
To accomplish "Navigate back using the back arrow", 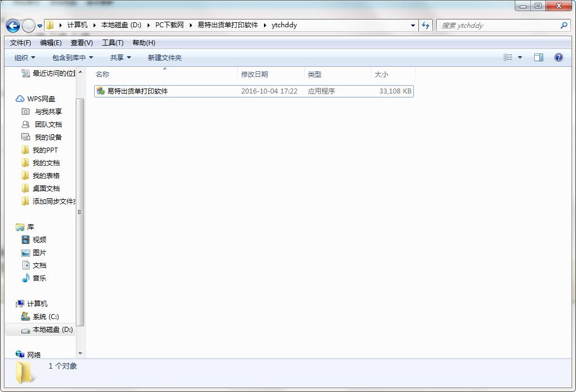I will [12, 26].
